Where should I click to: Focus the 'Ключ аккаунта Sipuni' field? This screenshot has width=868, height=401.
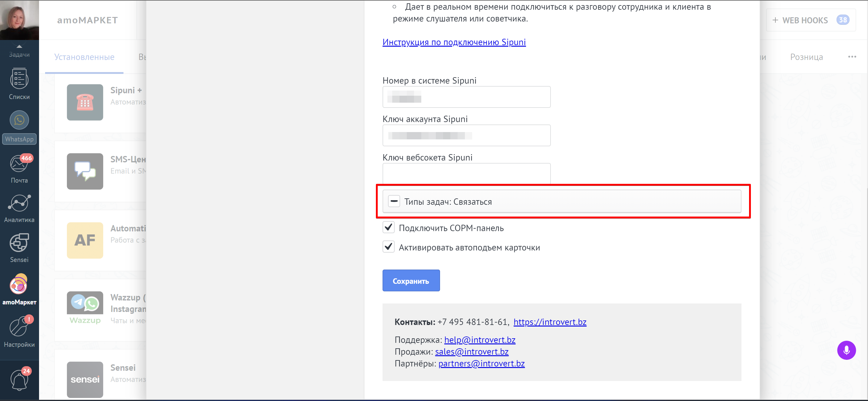pyautogui.click(x=466, y=136)
